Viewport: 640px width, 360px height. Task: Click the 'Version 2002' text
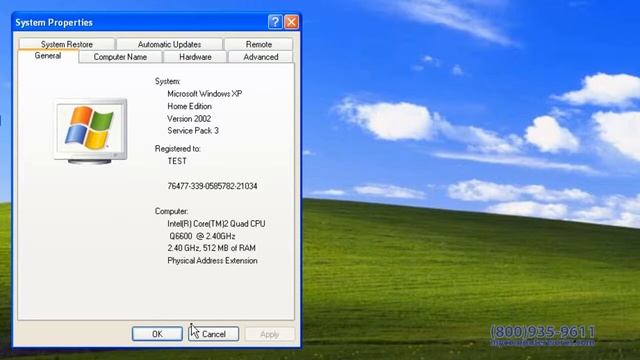189,119
